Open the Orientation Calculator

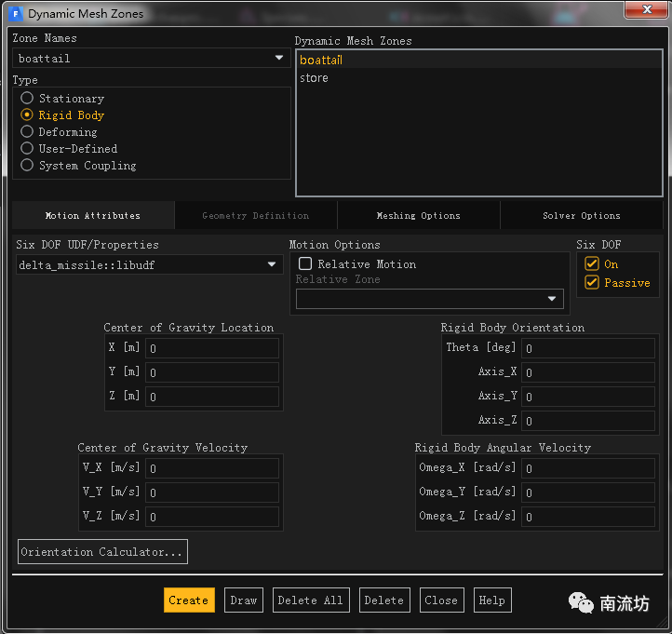pyautogui.click(x=102, y=552)
